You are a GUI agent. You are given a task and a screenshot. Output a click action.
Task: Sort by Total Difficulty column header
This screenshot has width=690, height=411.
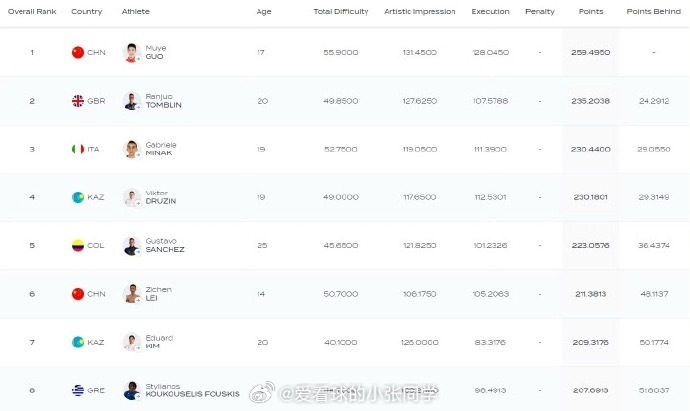click(341, 11)
